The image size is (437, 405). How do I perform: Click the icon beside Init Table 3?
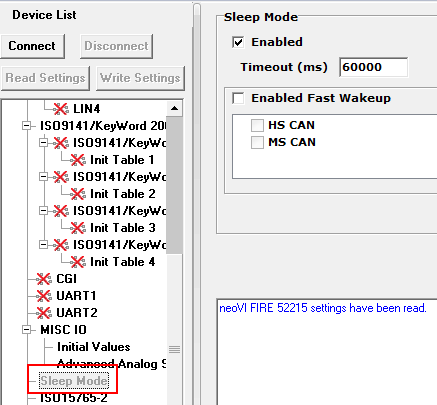point(78,228)
